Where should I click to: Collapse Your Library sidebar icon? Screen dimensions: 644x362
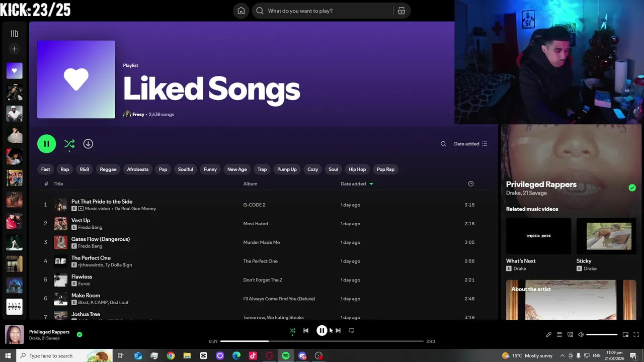[x=14, y=34]
